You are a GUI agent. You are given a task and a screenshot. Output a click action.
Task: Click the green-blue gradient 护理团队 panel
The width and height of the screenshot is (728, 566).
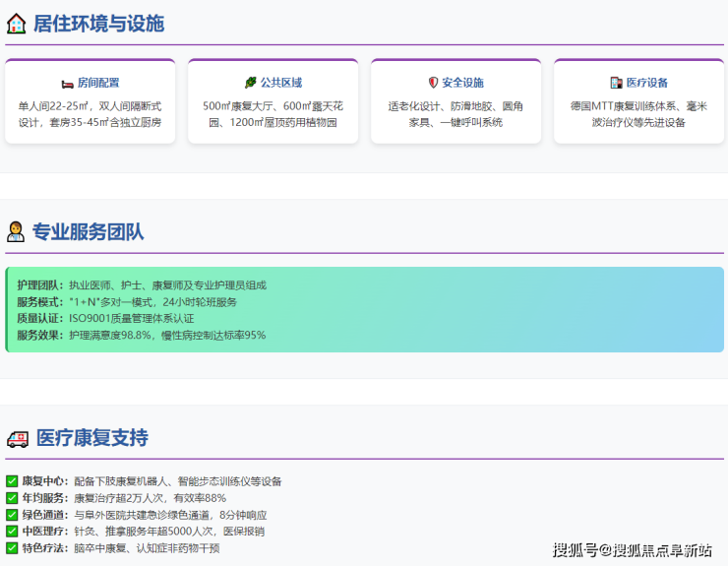coord(364,310)
